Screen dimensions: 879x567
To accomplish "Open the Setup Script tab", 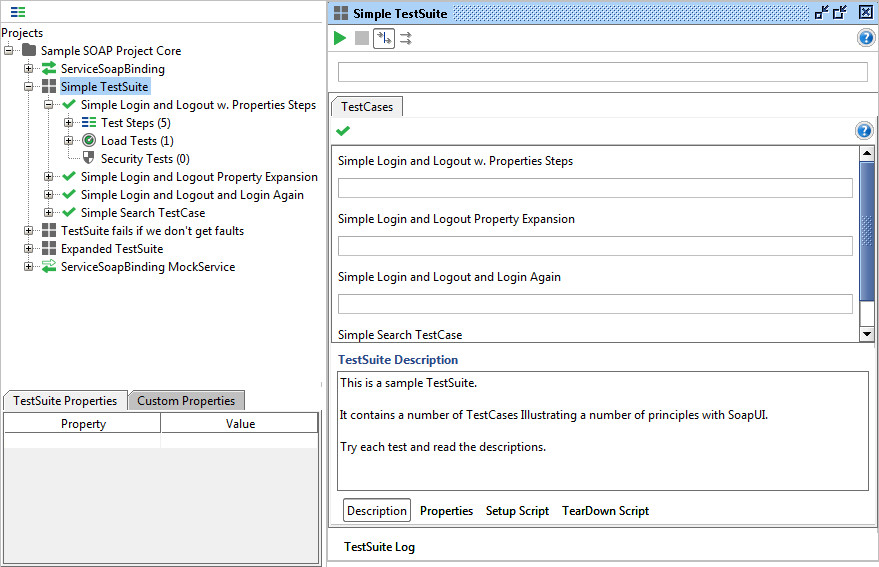I will pos(517,510).
